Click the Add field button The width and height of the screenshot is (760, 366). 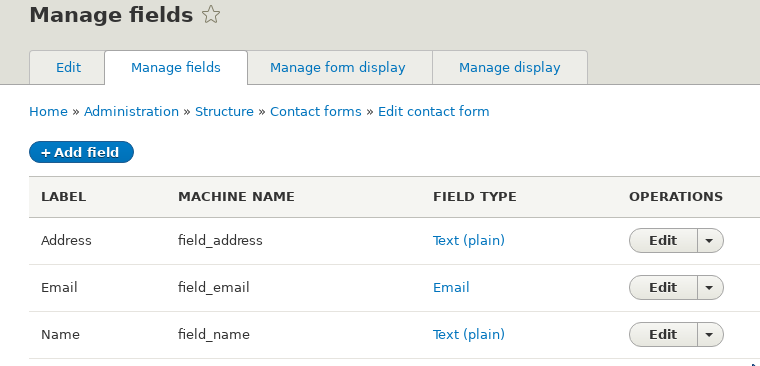click(81, 152)
